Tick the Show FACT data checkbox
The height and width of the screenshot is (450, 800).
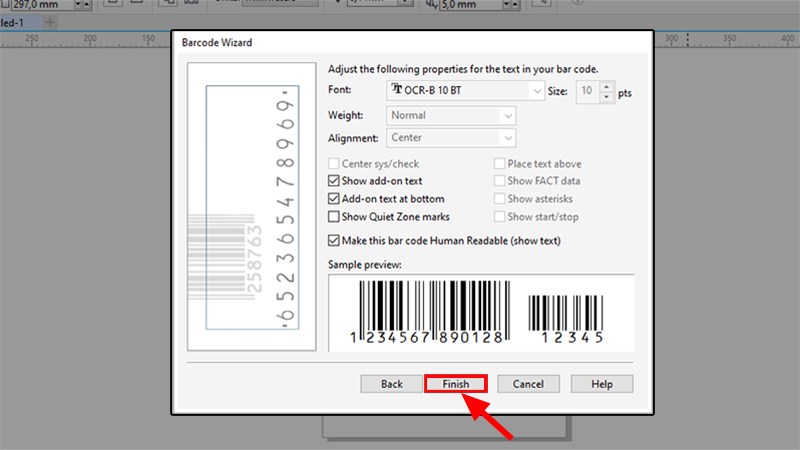pyautogui.click(x=499, y=181)
